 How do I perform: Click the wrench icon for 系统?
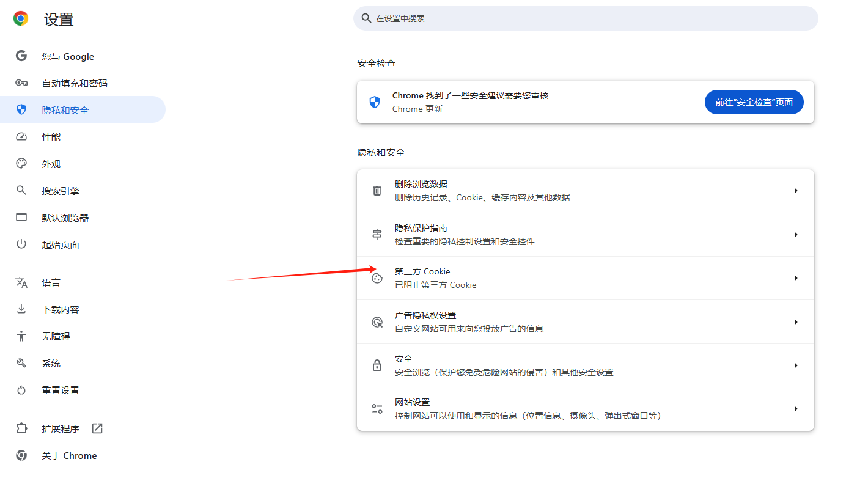(x=21, y=363)
